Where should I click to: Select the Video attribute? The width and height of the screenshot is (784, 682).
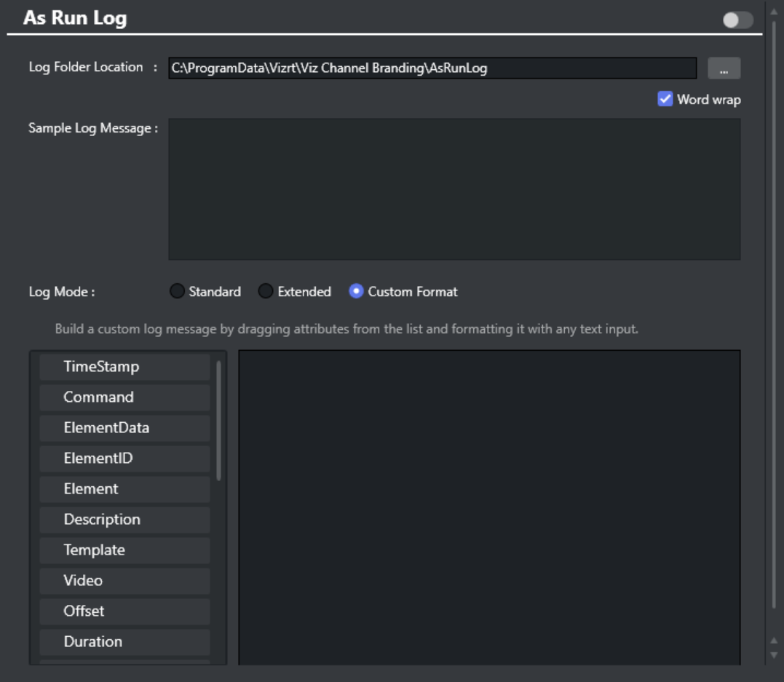[124, 581]
